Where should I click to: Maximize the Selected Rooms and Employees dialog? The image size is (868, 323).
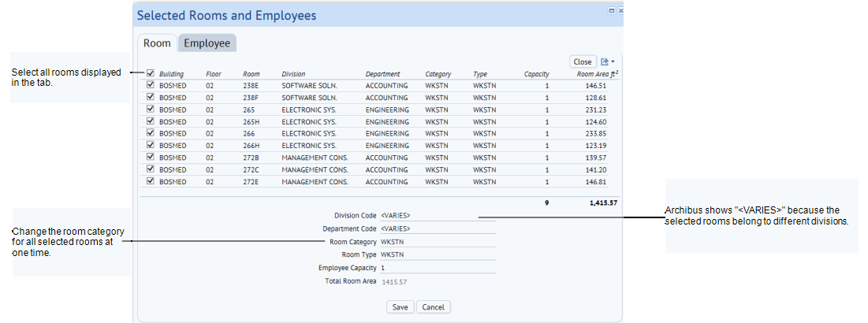tap(612, 11)
